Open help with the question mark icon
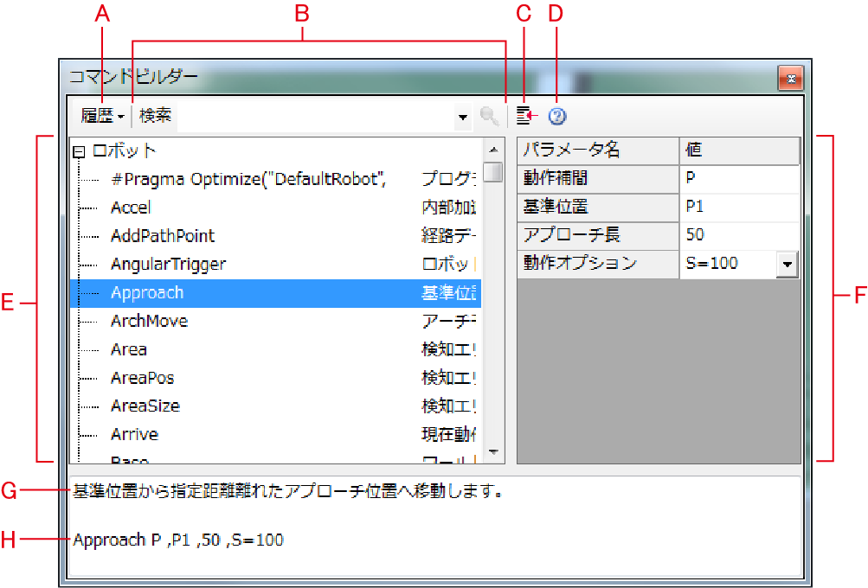This screenshot has height=588, width=868. point(557,116)
